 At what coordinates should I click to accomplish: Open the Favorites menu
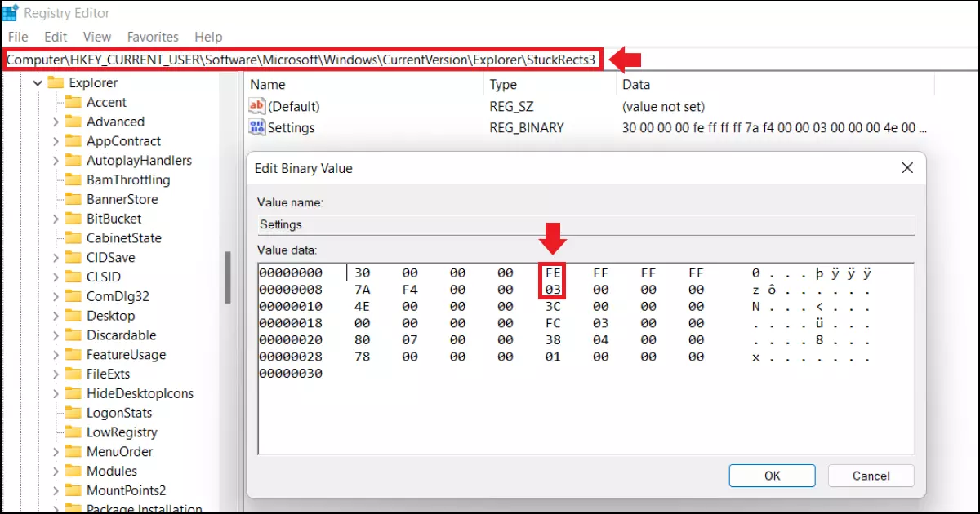click(153, 37)
